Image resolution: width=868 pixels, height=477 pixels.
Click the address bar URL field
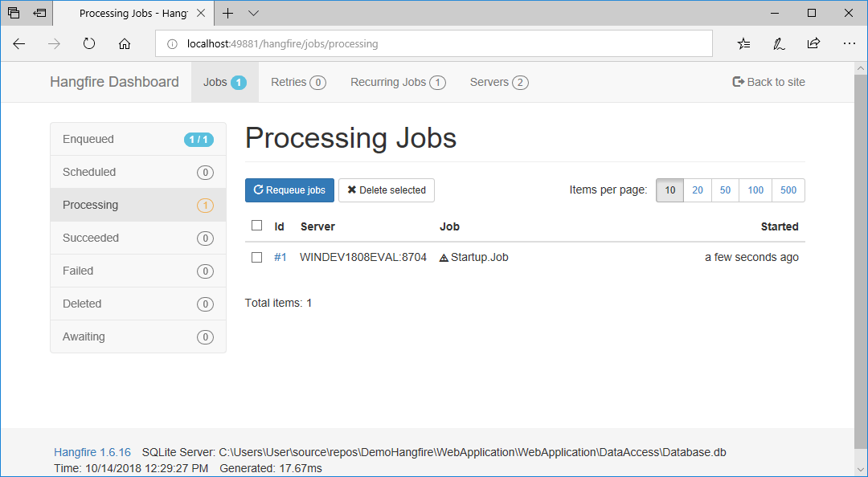point(433,43)
